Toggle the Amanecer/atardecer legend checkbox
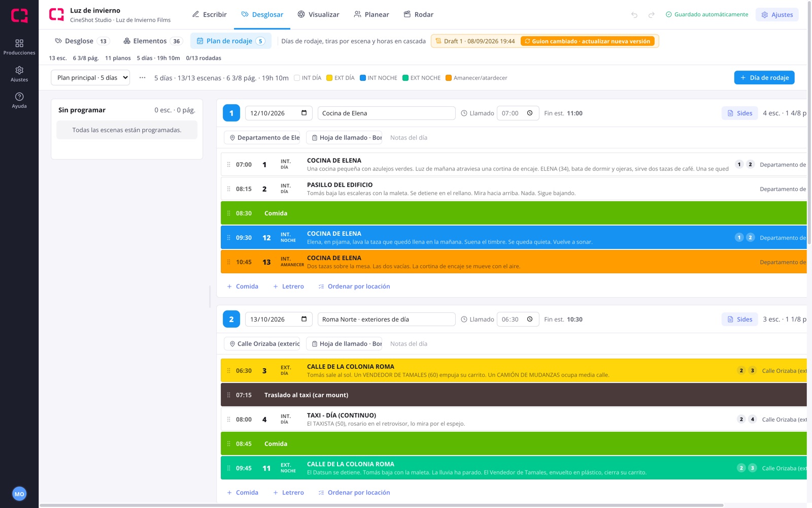 point(449,78)
